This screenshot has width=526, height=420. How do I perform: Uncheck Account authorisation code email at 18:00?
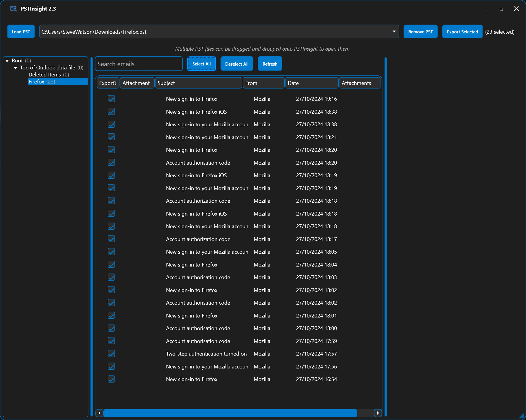[x=111, y=328]
